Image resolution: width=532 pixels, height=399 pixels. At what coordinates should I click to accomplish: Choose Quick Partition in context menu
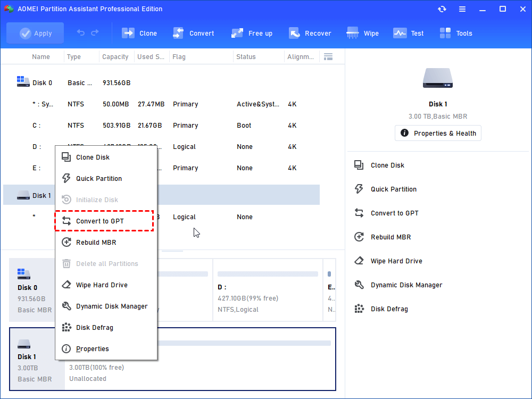coord(106,178)
